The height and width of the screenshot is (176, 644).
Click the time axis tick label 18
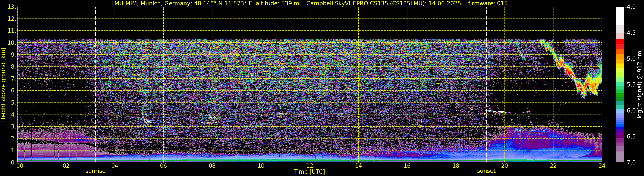[x=456, y=166]
